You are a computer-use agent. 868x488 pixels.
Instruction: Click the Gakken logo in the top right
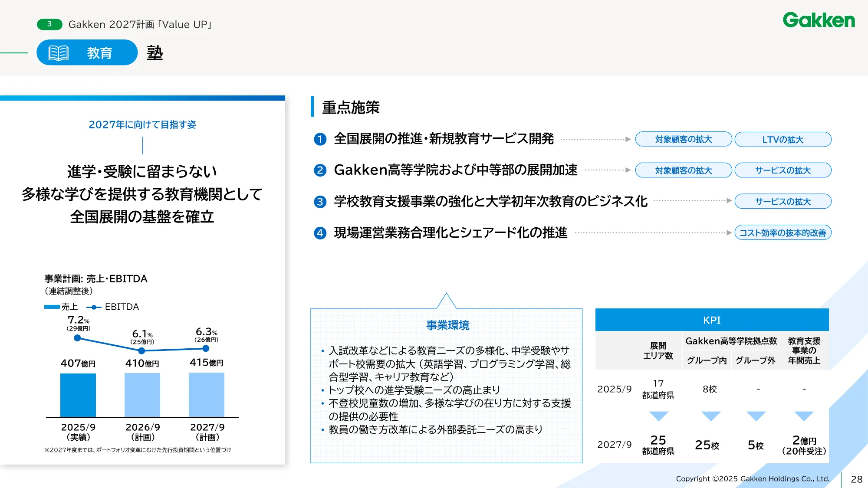[819, 20]
